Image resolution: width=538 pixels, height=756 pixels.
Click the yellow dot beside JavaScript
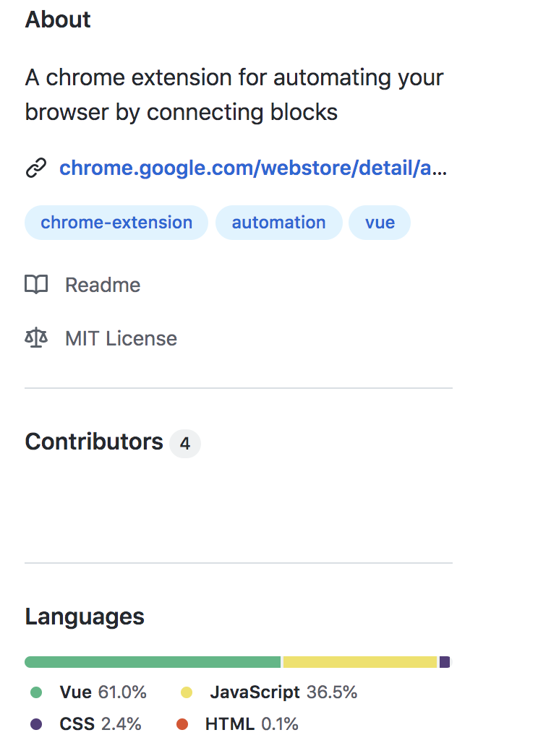[187, 692]
